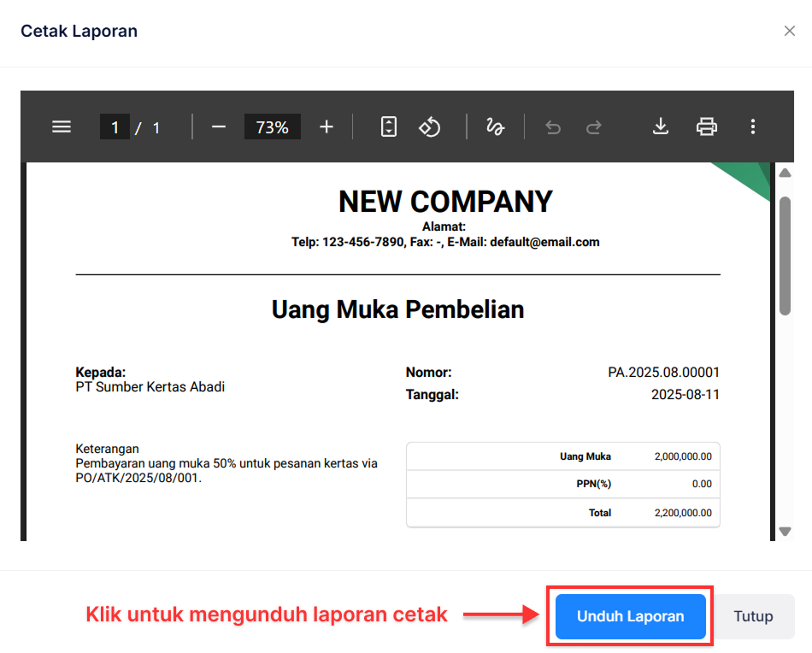Rotate the PDF preview

[430, 126]
